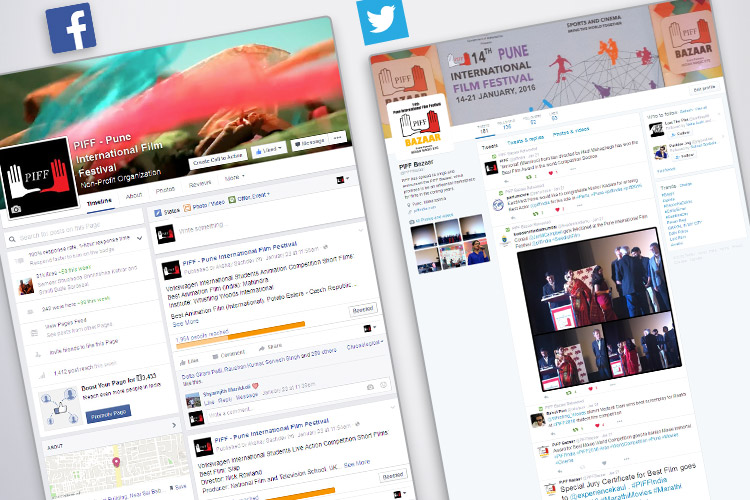Screen dimensions: 750x500
Task: Click the Message button on Facebook page
Action: tap(310, 142)
